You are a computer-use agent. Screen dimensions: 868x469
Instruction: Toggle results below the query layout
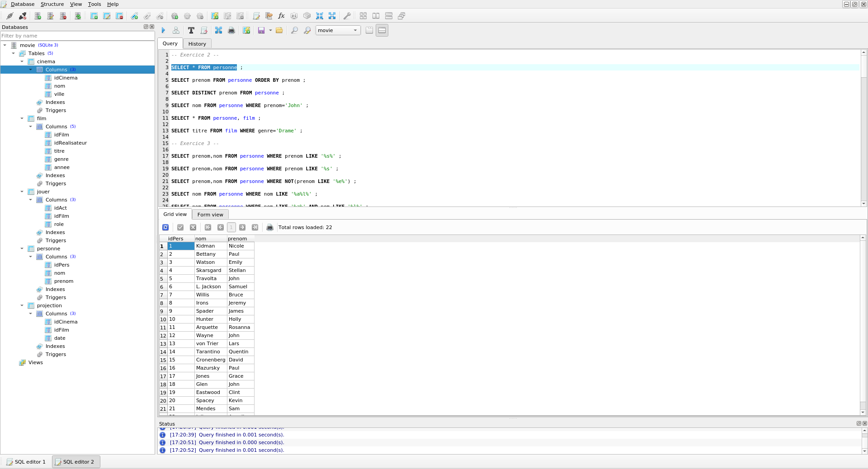coord(382,30)
